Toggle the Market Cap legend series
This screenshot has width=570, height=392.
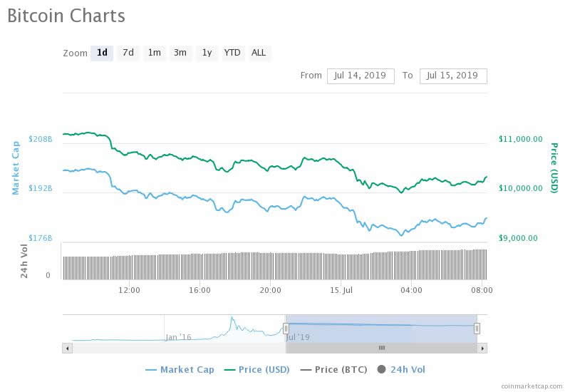[x=180, y=370]
